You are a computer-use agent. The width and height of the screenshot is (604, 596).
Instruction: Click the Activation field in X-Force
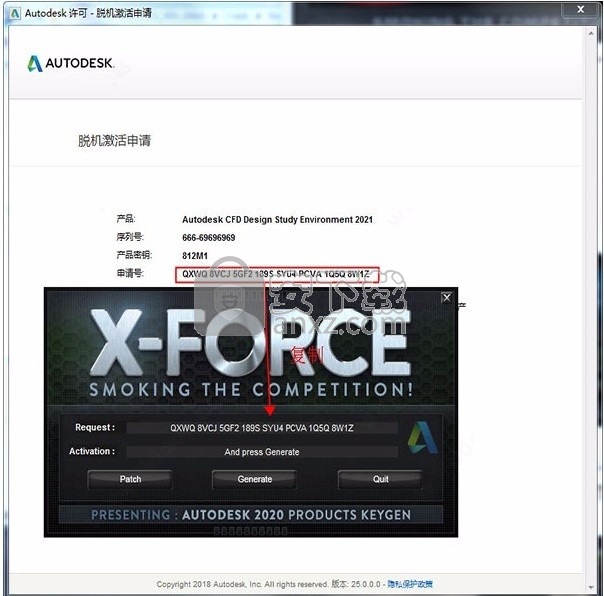click(262, 452)
